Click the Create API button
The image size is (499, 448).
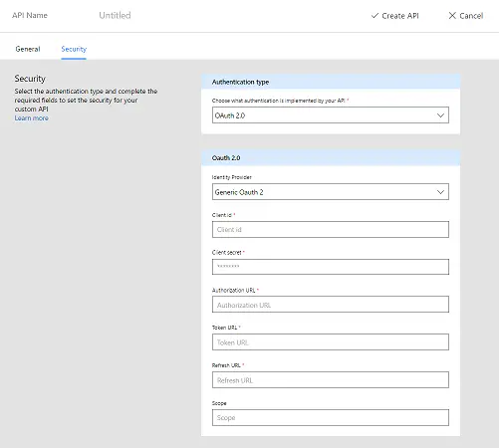coord(395,16)
